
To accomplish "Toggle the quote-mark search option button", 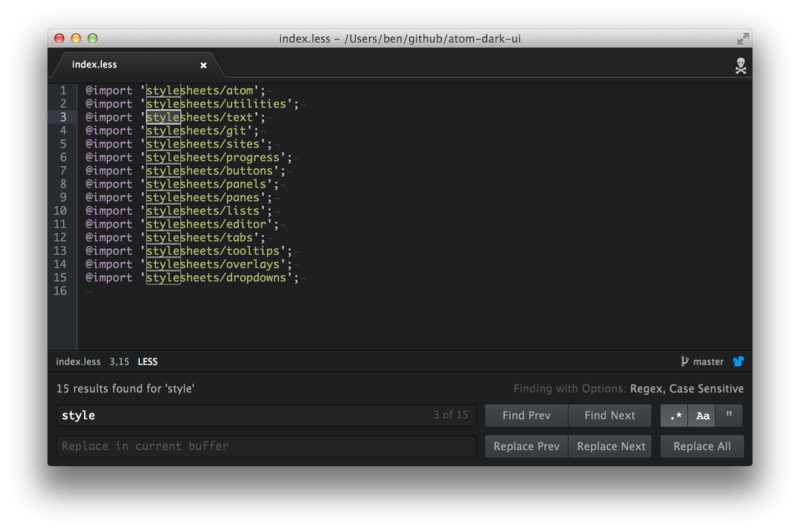I will click(x=729, y=416).
